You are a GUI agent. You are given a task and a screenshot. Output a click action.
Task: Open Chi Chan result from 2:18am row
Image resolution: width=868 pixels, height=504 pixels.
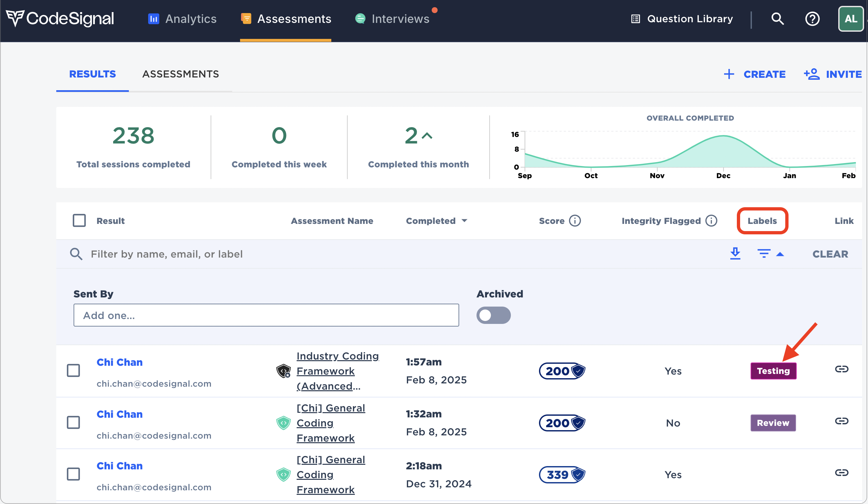(119, 466)
